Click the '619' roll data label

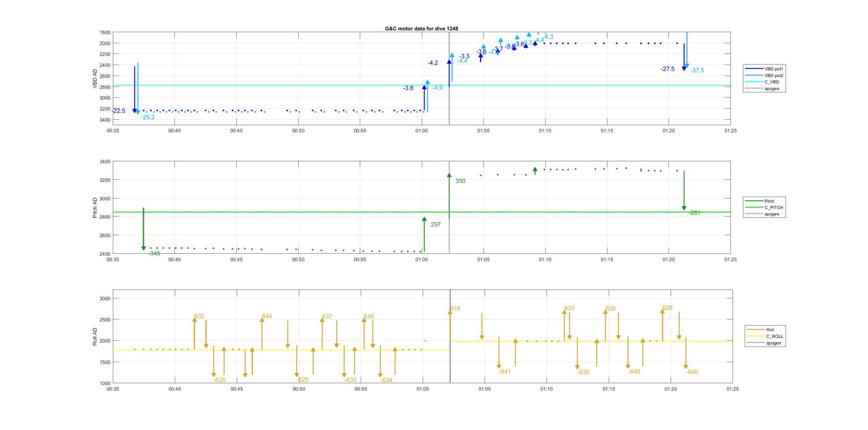pyautogui.click(x=455, y=309)
